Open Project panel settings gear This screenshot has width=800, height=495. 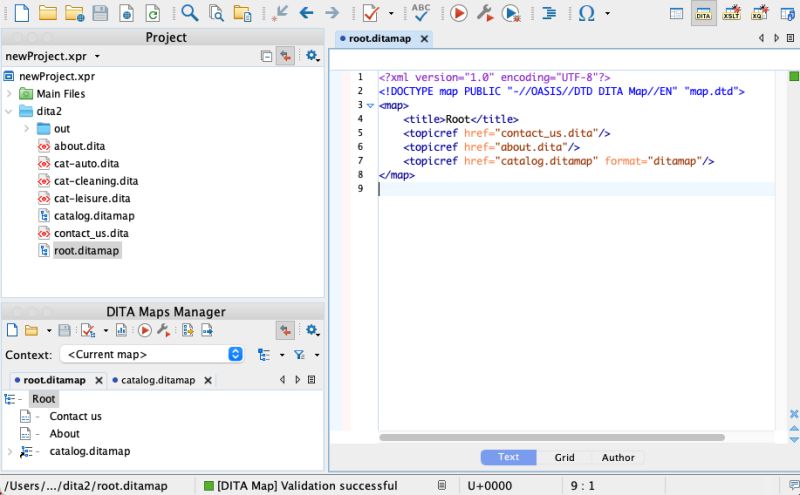312,56
